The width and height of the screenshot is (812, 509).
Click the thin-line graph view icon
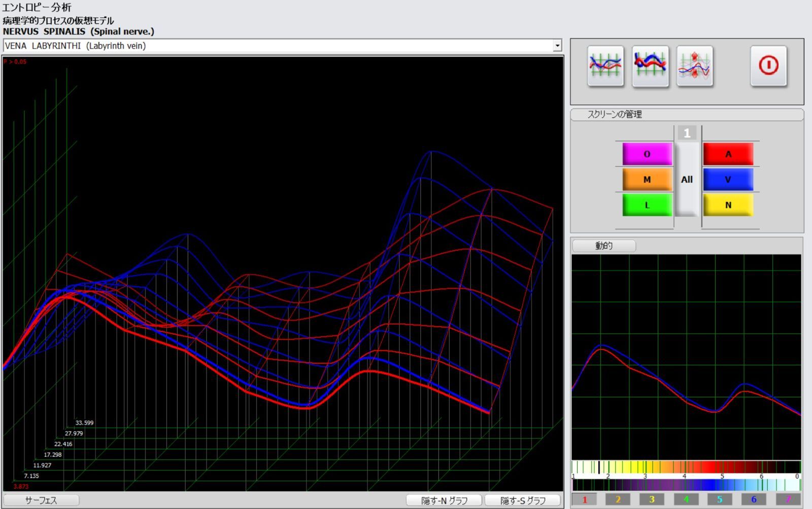605,66
